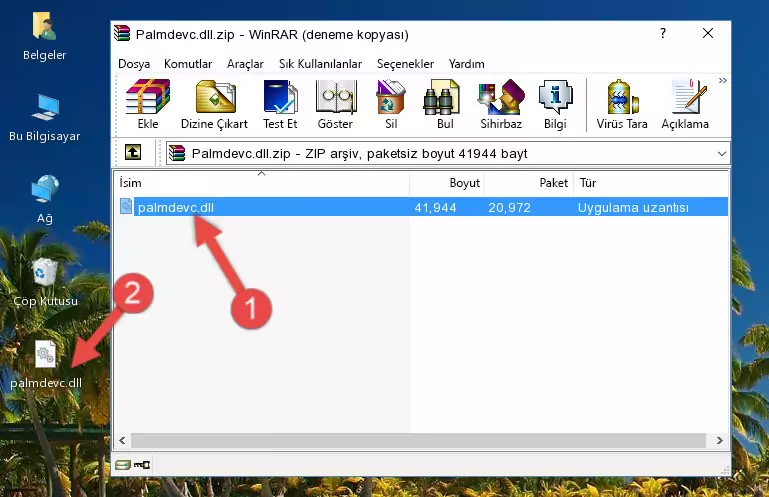Select the Ağ network desktop icon
The height and width of the screenshot is (497, 769).
pos(44,199)
